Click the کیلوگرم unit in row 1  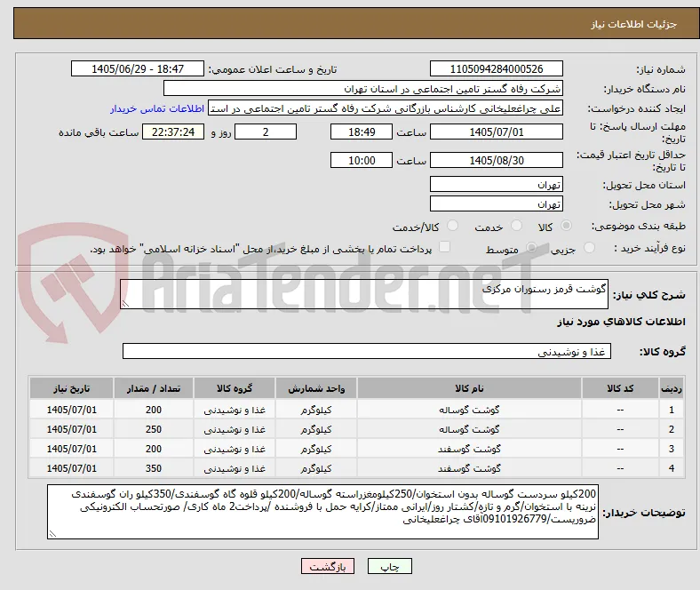coord(316,410)
